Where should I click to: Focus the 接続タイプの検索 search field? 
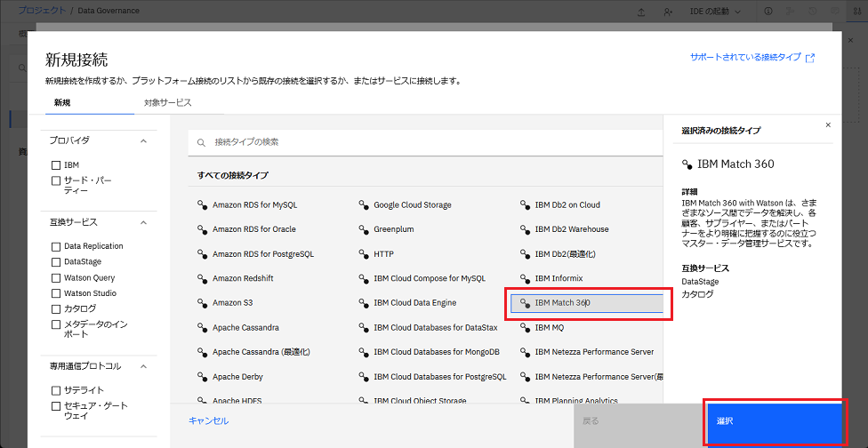[x=425, y=143]
